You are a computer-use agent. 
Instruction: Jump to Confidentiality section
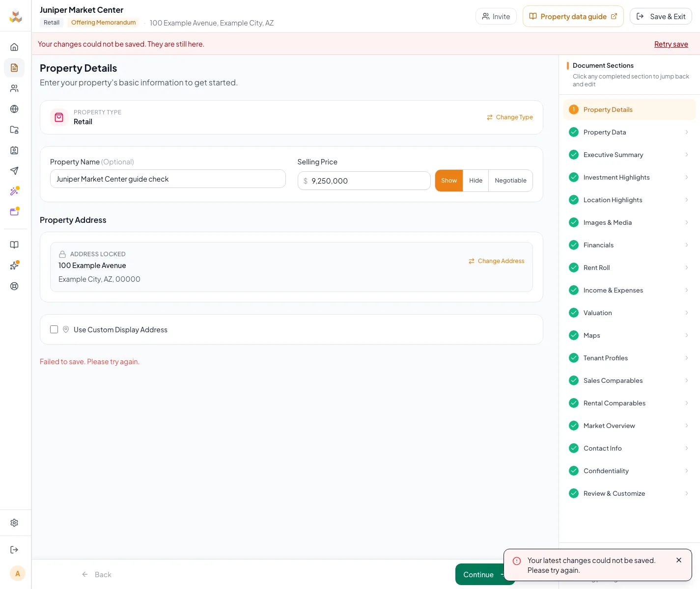(x=629, y=471)
